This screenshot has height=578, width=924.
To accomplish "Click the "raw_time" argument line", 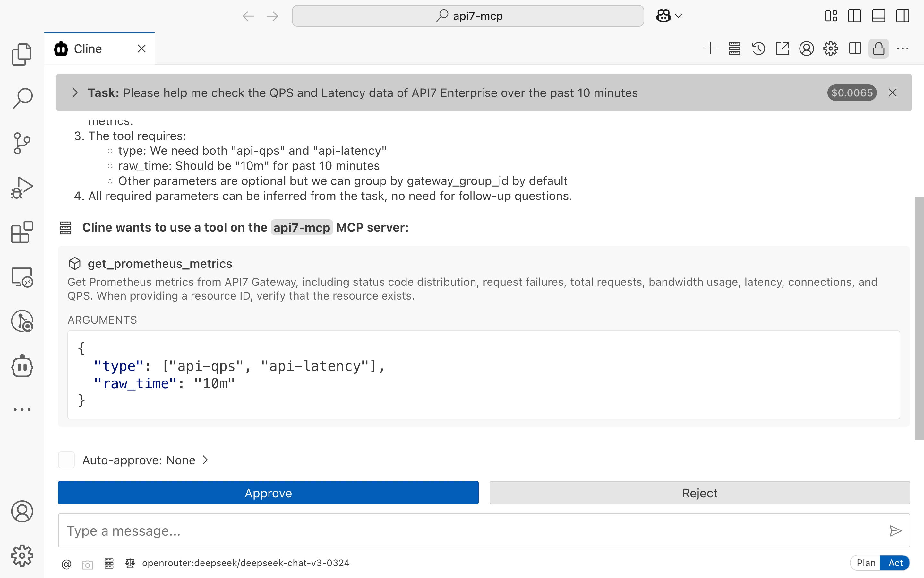I will coord(164,383).
